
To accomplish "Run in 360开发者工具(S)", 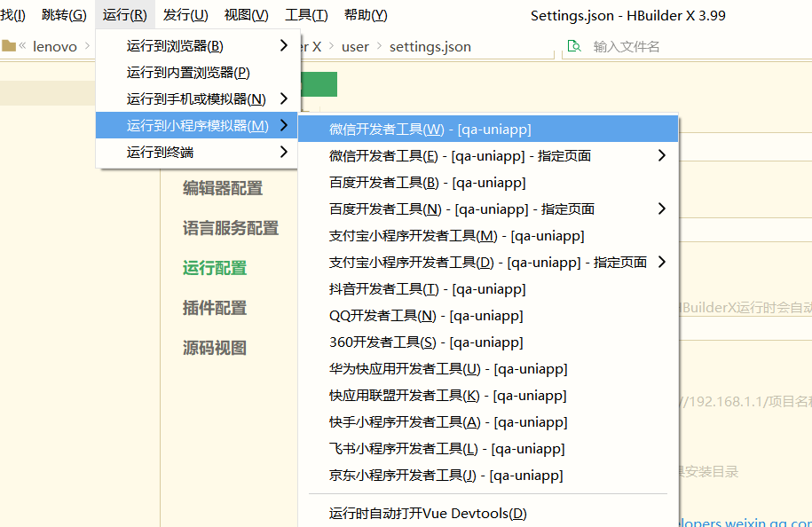I will [x=488, y=342].
